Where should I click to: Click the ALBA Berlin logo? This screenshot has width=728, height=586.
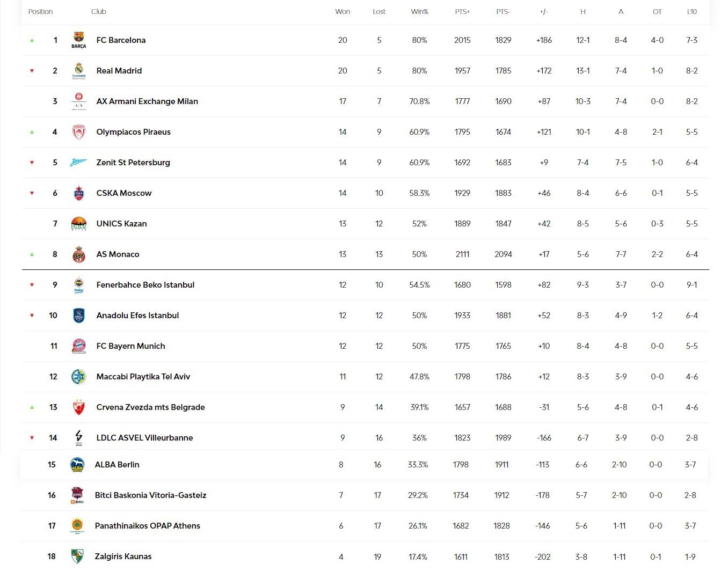(77, 464)
